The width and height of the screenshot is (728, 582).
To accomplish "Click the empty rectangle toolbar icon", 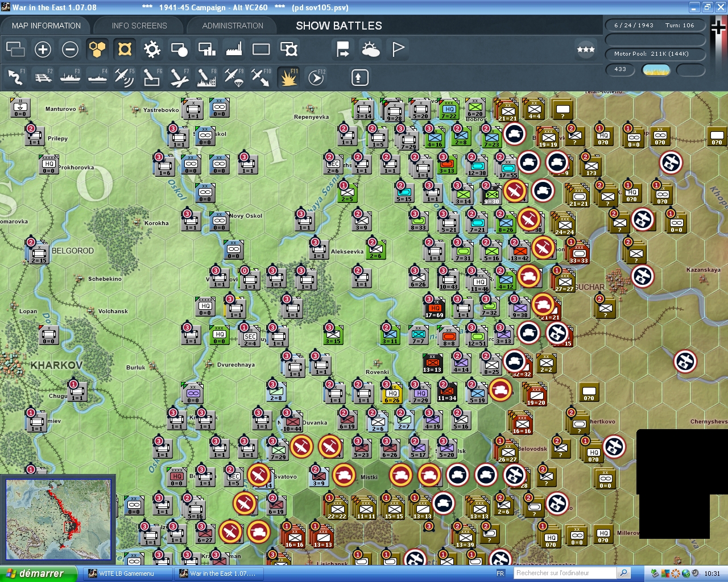I will point(261,49).
